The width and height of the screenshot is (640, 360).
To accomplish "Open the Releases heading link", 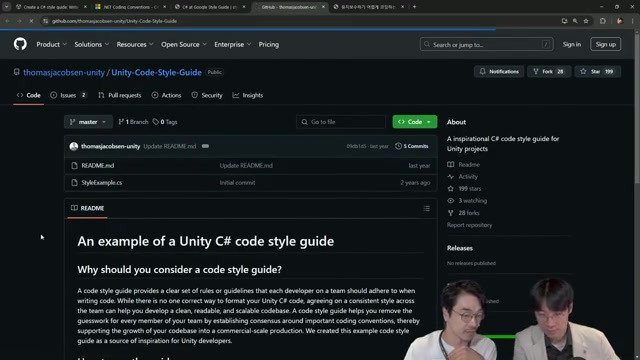I will [x=460, y=248].
